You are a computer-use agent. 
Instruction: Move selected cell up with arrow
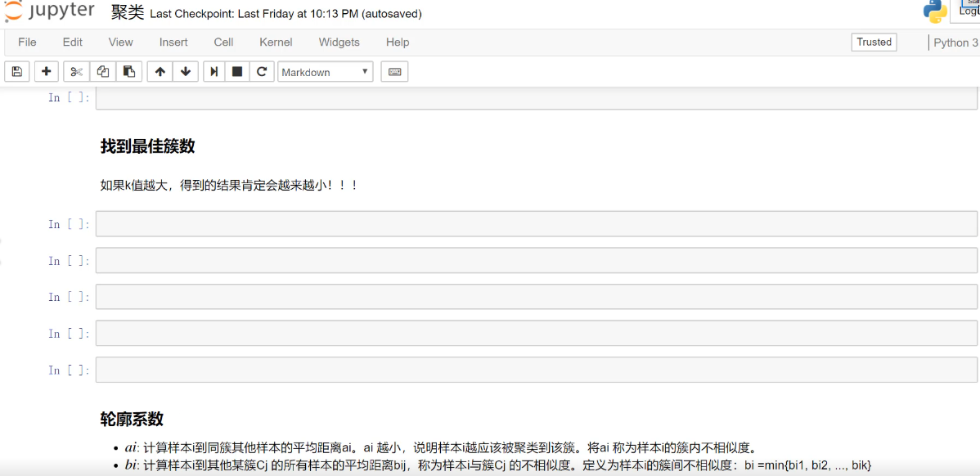[x=160, y=72]
